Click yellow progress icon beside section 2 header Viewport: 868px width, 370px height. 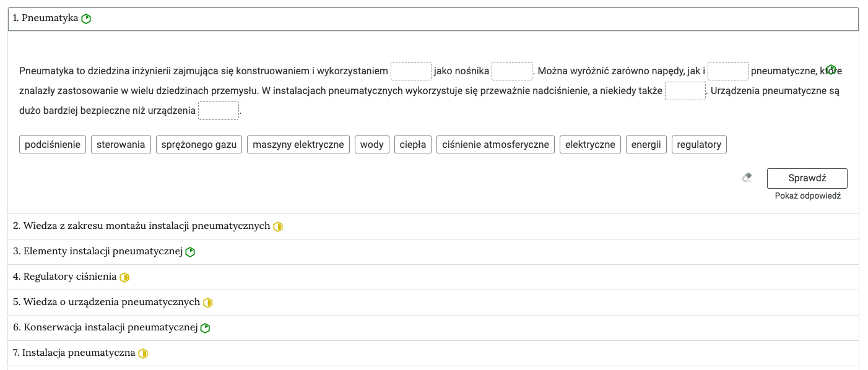pyautogui.click(x=278, y=226)
